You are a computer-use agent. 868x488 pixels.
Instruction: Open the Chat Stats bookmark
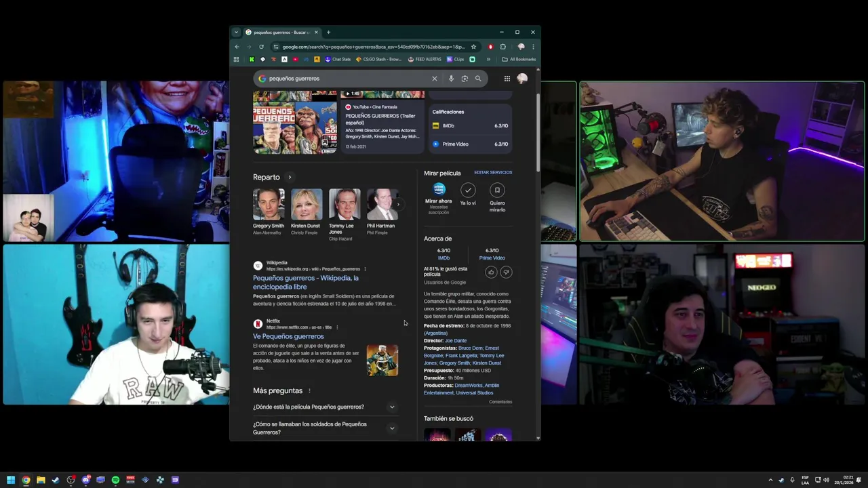338,59
